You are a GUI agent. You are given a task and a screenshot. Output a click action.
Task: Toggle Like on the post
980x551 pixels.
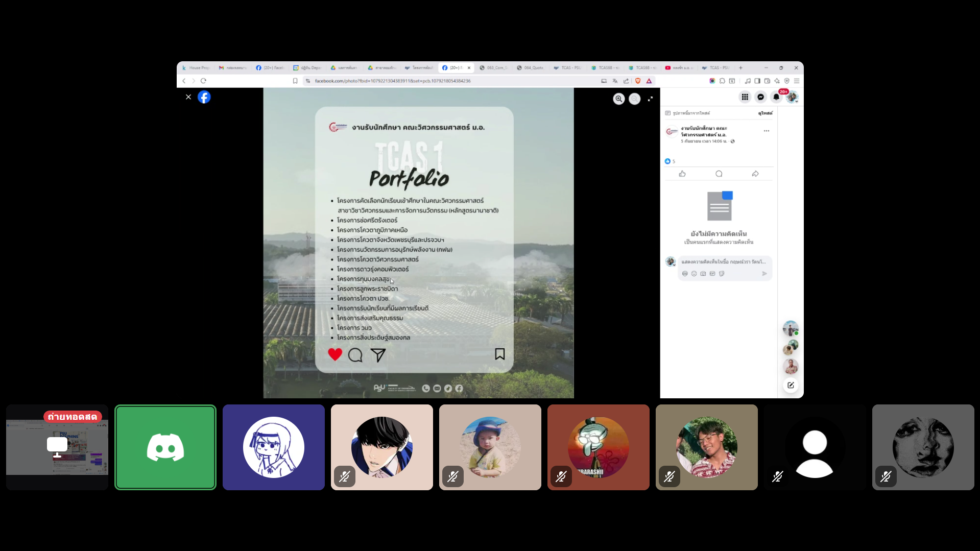click(682, 174)
